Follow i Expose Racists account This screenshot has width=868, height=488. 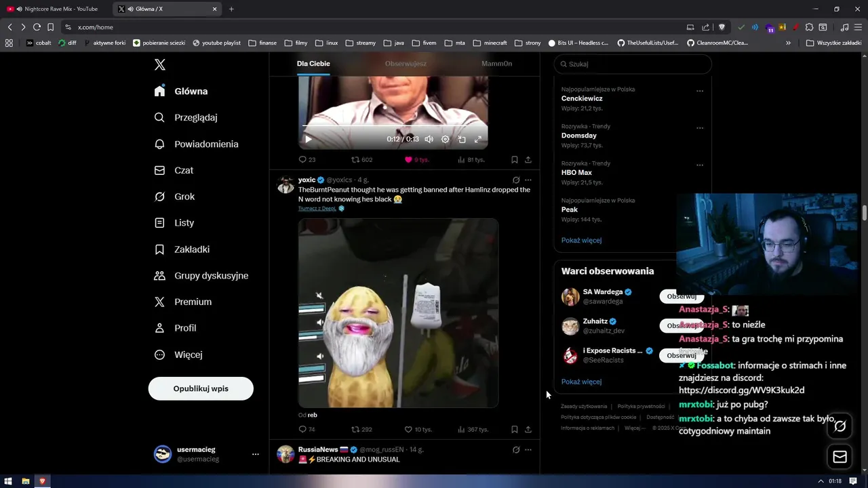coord(682,355)
